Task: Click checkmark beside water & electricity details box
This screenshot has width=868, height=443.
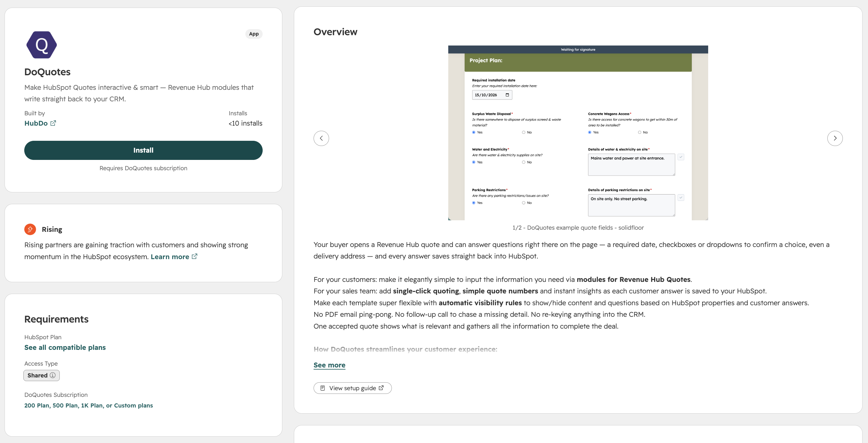Action: (x=681, y=157)
